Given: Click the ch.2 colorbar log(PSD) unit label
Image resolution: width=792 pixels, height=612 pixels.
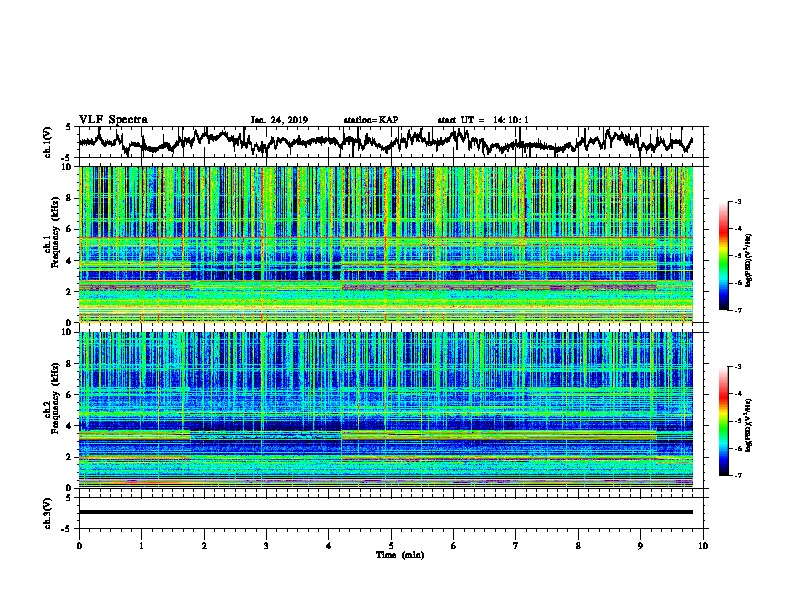Looking at the screenshot, I should click(x=749, y=425).
